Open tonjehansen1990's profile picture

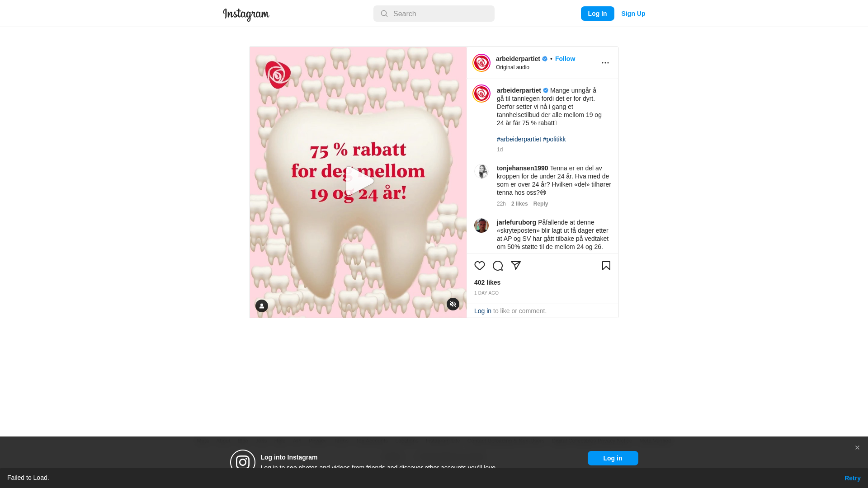481,171
